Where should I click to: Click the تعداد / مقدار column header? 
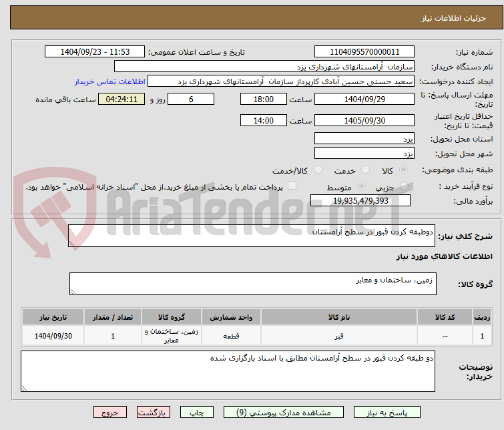tap(113, 317)
